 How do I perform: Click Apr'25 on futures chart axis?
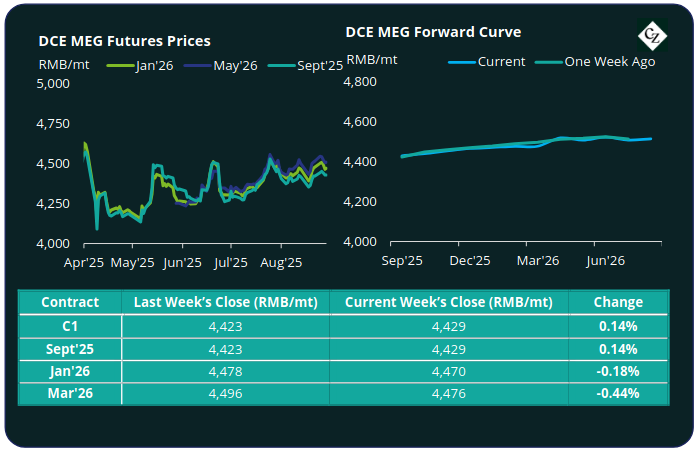point(82,264)
